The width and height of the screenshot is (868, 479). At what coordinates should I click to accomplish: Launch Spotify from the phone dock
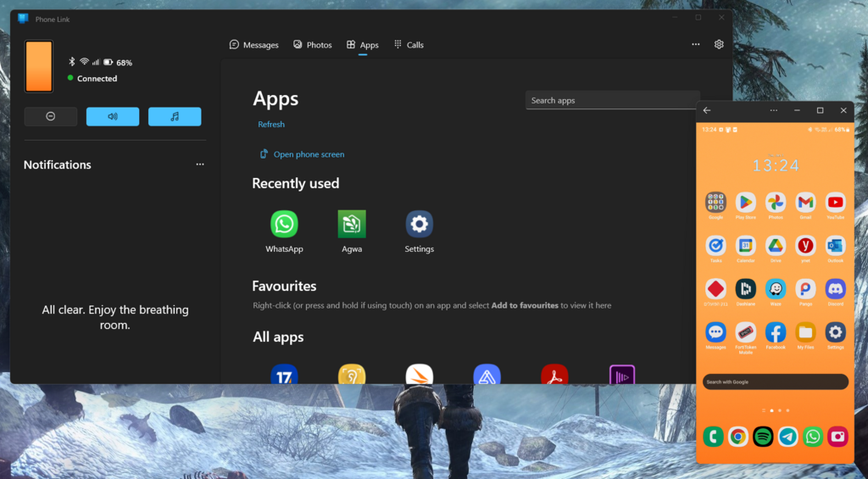763,437
